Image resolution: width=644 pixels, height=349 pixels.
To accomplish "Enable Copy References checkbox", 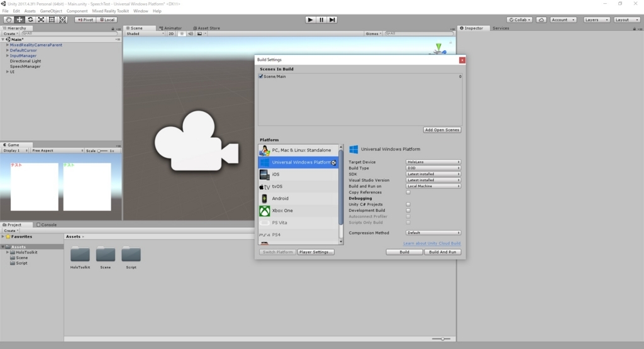I will click(408, 192).
